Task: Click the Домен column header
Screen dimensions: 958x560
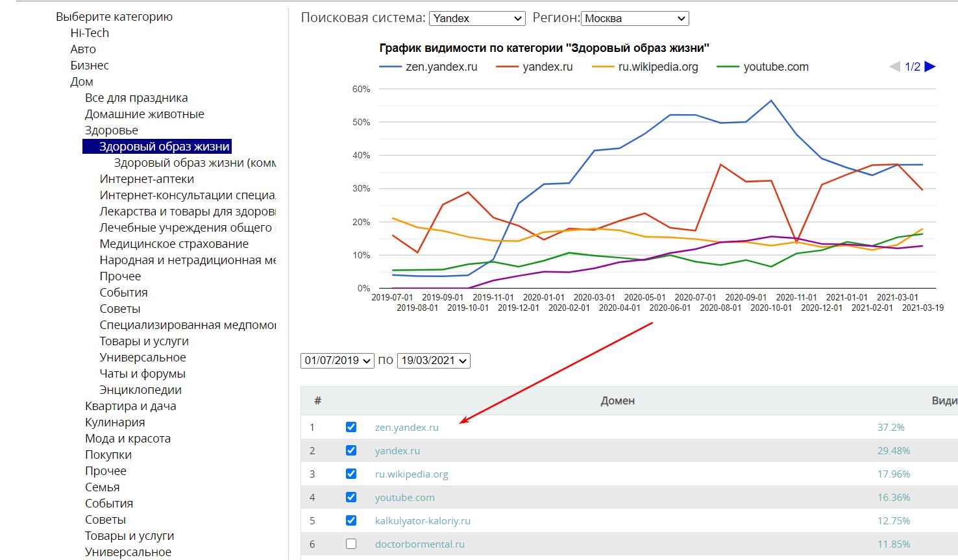Action: click(x=617, y=400)
